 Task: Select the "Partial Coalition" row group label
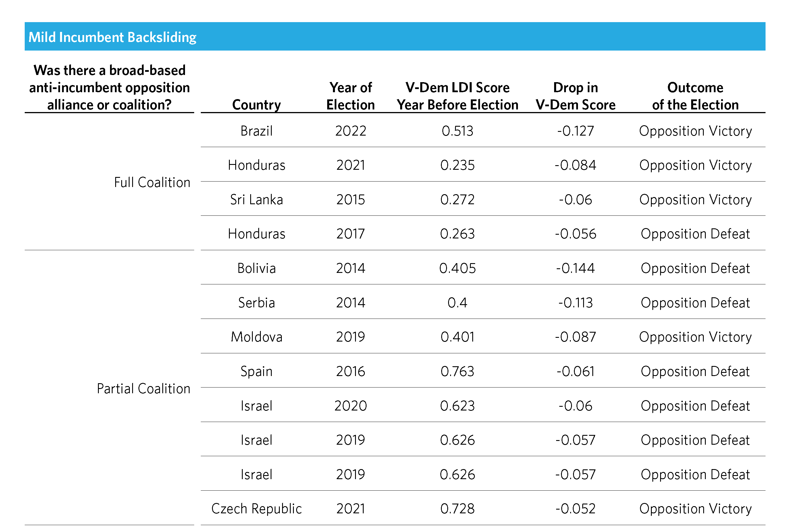pyautogui.click(x=144, y=388)
